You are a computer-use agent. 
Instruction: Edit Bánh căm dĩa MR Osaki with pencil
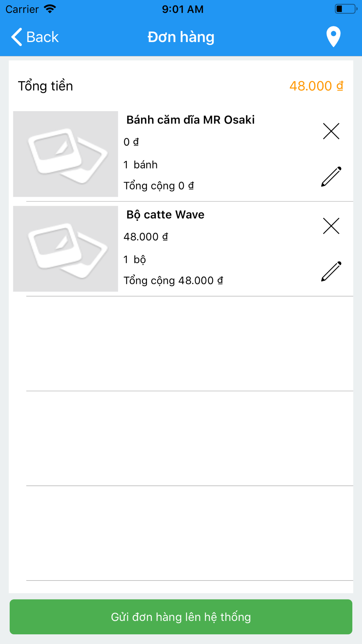(331, 176)
